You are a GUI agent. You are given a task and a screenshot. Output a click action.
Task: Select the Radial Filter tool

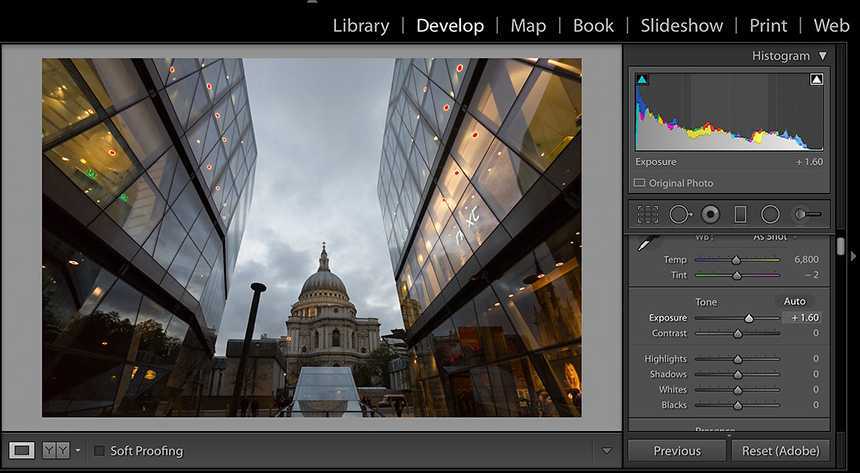pos(770,214)
